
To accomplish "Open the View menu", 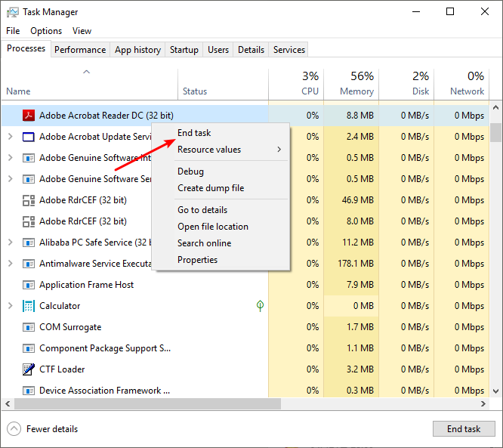I will (82, 31).
